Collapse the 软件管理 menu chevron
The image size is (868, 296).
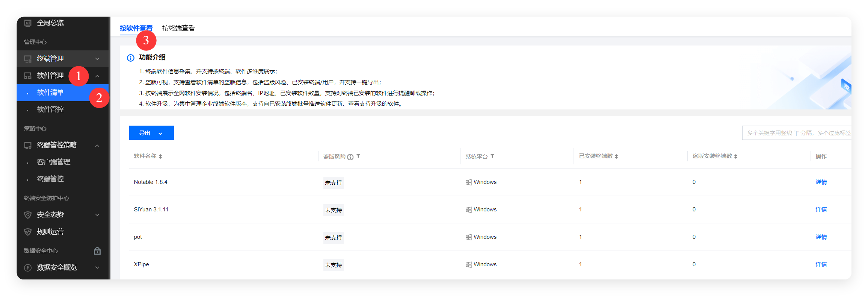(97, 76)
